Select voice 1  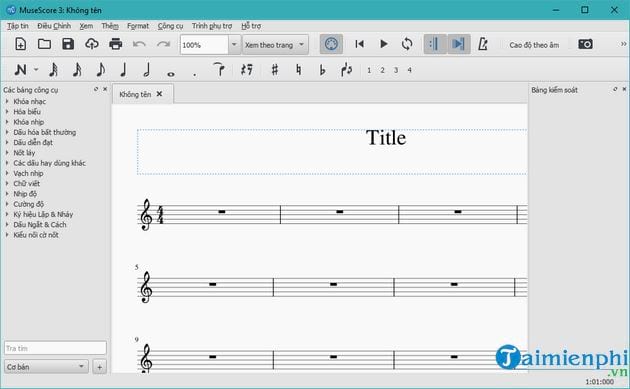(x=369, y=70)
